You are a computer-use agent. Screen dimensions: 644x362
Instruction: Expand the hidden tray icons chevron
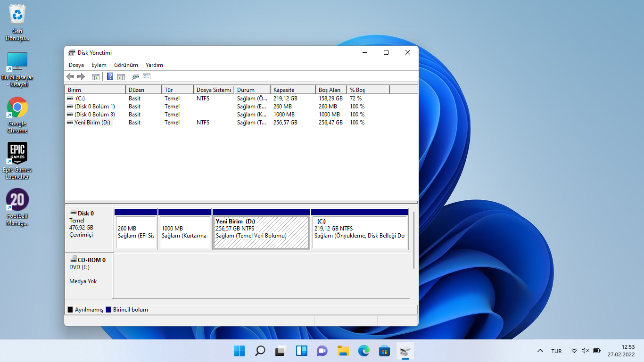click(540, 351)
